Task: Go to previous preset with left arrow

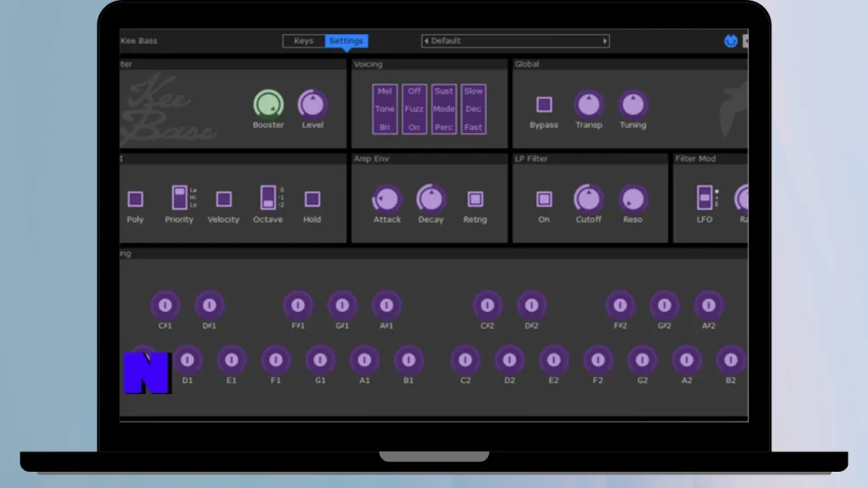Action: tap(426, 41)
